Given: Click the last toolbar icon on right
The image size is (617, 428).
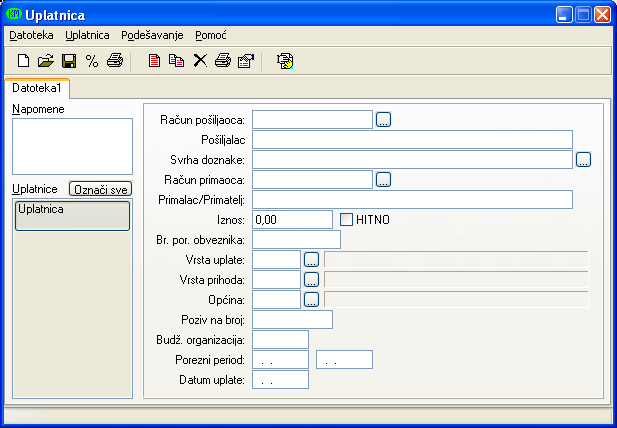Looking at the screenshot, I should tap(285, 61).
